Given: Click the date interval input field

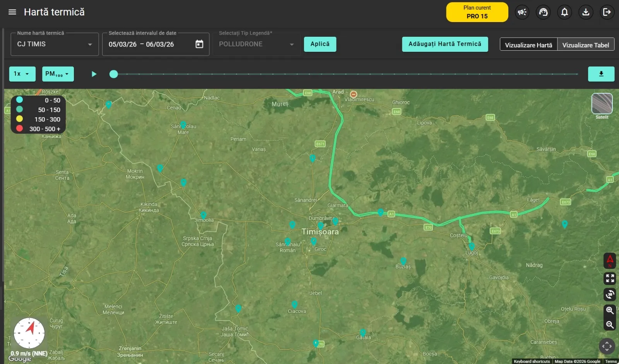Looking at the screenshot, I should (156, 44).
